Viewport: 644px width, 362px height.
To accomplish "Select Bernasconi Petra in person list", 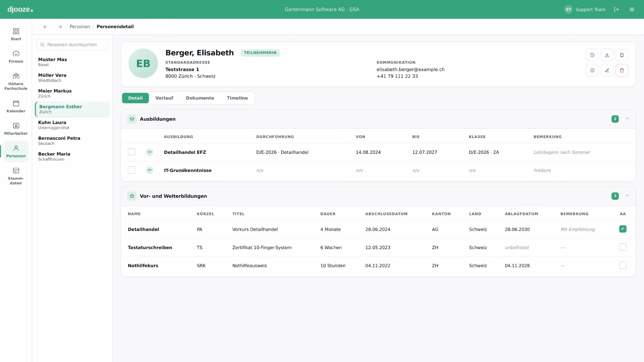I will (x=72, y=141).
